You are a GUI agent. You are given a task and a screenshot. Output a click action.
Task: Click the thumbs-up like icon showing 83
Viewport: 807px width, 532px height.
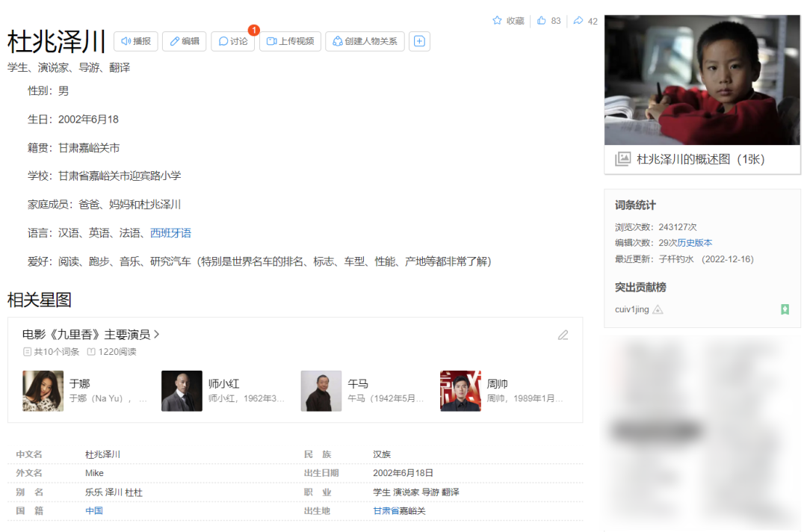pos(542,21)
